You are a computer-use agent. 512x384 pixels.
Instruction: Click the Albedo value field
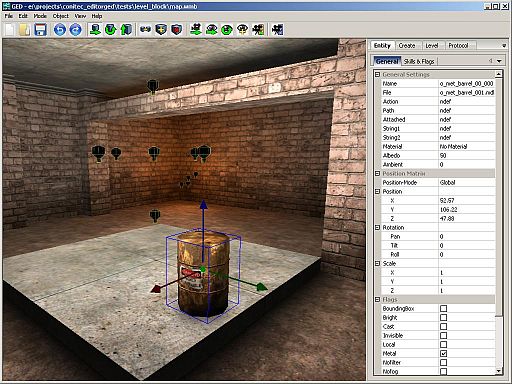point(467,155)
